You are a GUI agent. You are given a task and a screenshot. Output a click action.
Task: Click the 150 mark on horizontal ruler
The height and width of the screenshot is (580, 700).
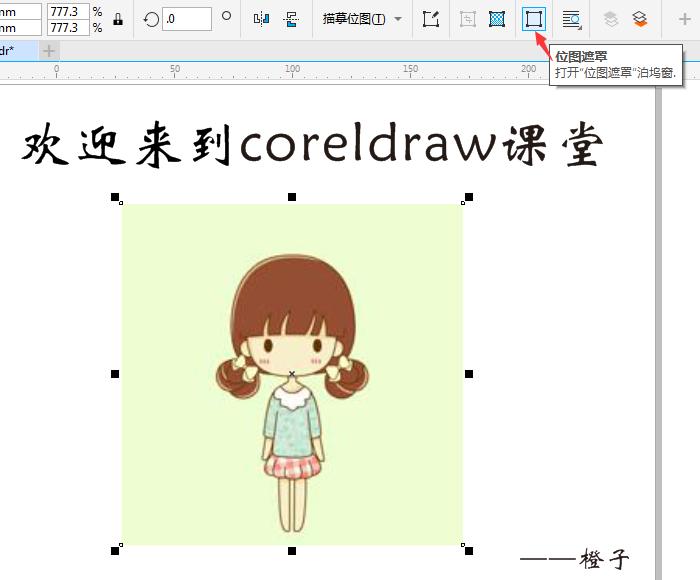coord(410,69)
